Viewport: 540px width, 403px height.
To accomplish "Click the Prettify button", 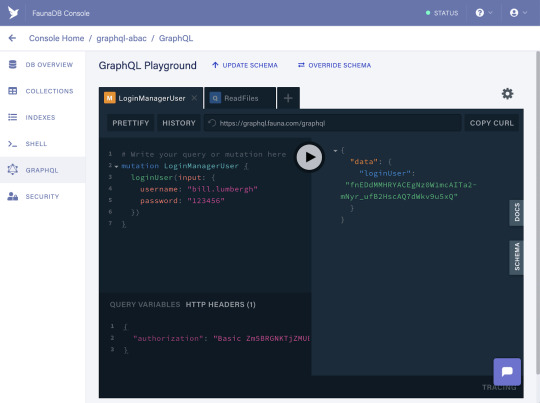I will [x=131, y=123].
